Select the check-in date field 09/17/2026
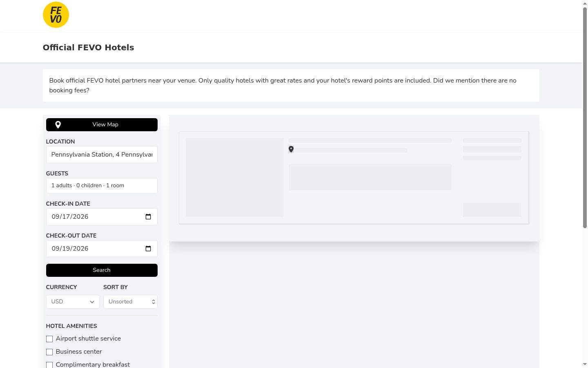Screen dimensions: 588x368 [102, 217]
